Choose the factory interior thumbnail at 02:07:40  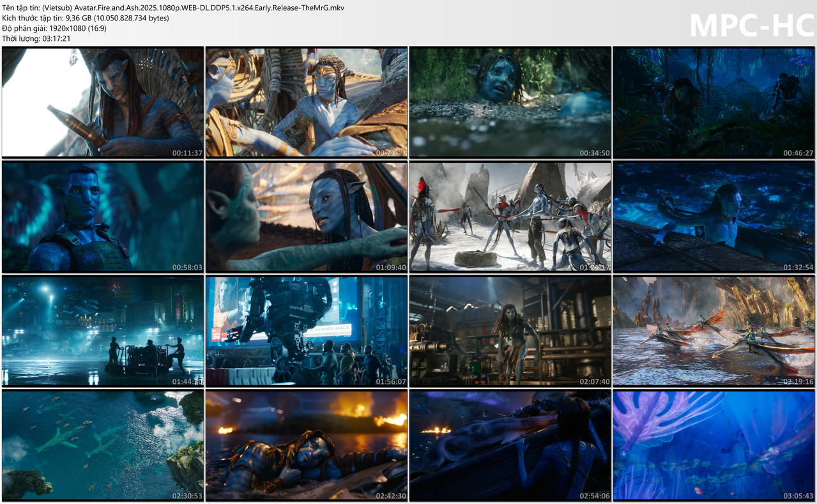(x=510, y=331)
